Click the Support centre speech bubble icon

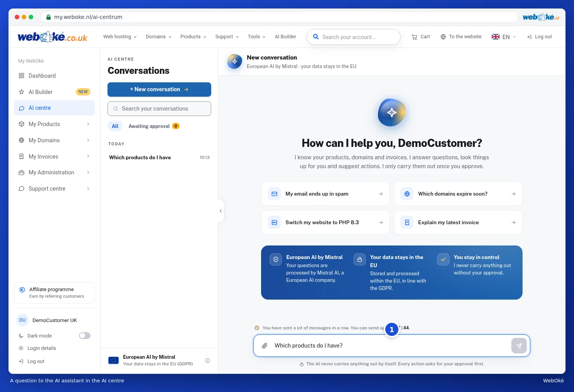click(21, 189)
